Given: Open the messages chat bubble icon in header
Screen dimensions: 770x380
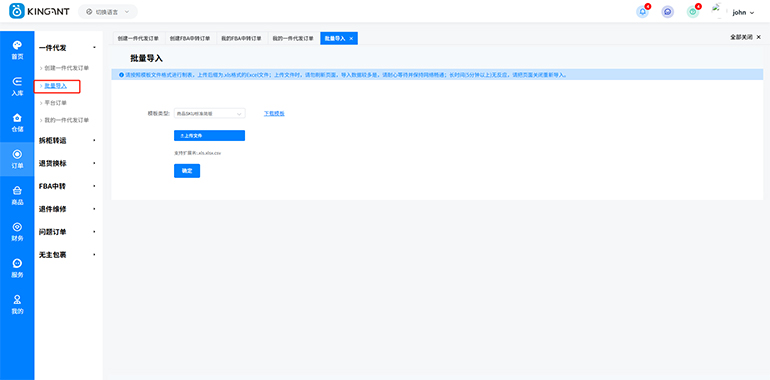Looking at the screenshot, I should coord(667,12).
